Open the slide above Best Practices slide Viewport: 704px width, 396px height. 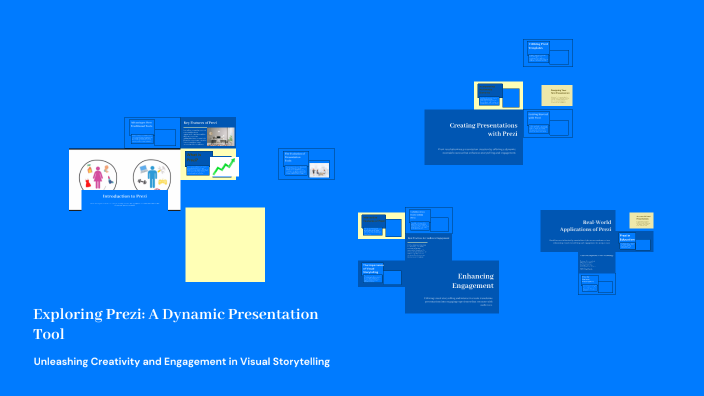[x=429, y=220]
